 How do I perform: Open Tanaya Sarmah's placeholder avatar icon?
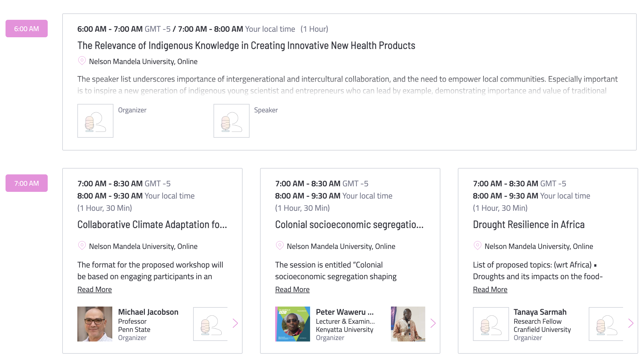click(x=491, y=324)
